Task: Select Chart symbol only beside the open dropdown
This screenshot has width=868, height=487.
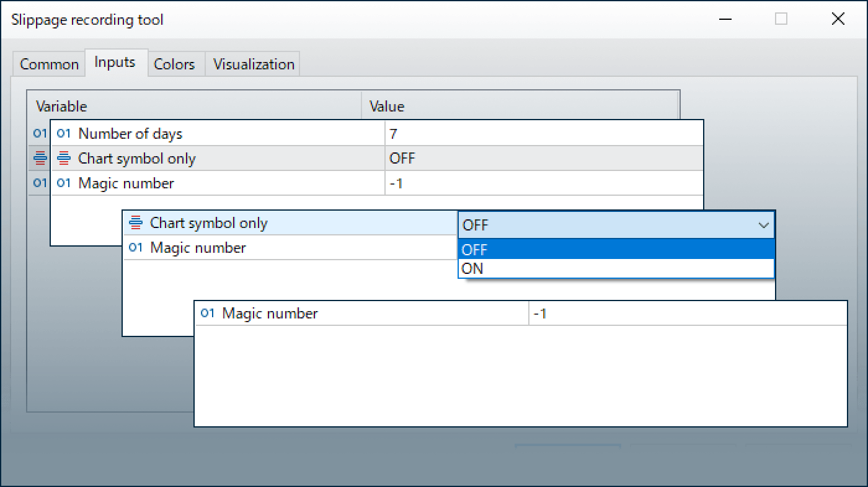Action: 209,223
